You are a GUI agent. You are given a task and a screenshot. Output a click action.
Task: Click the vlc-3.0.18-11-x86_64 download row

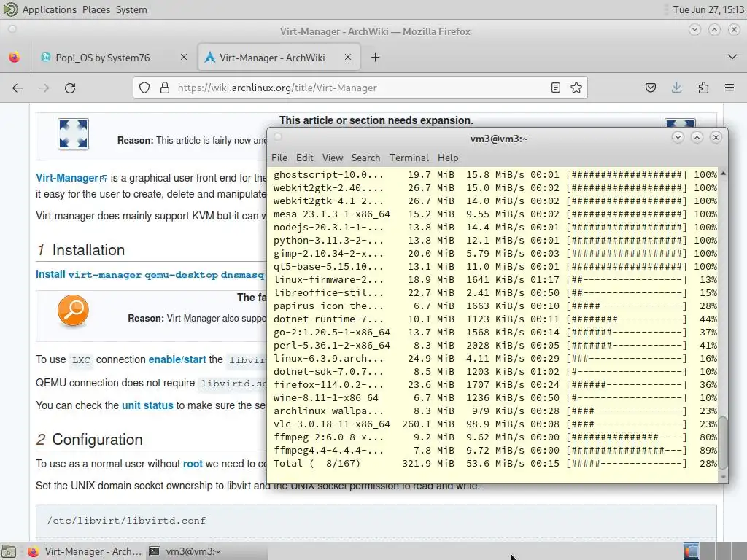(495, 424)
